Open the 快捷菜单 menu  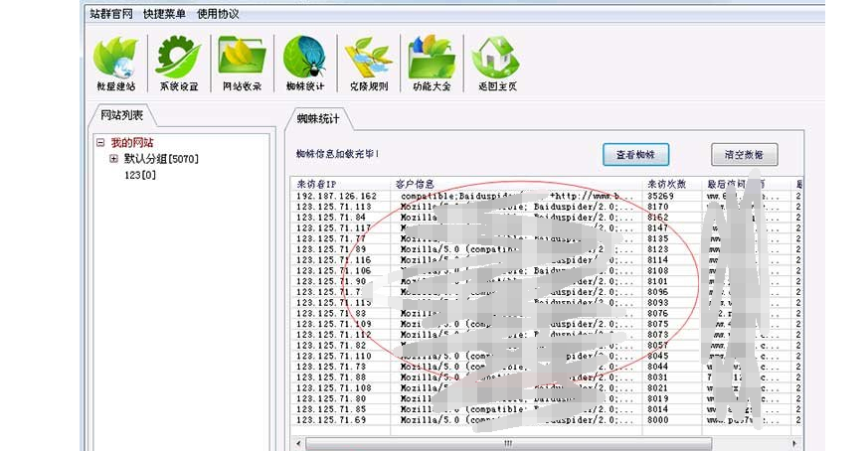[x=164, y=14]
